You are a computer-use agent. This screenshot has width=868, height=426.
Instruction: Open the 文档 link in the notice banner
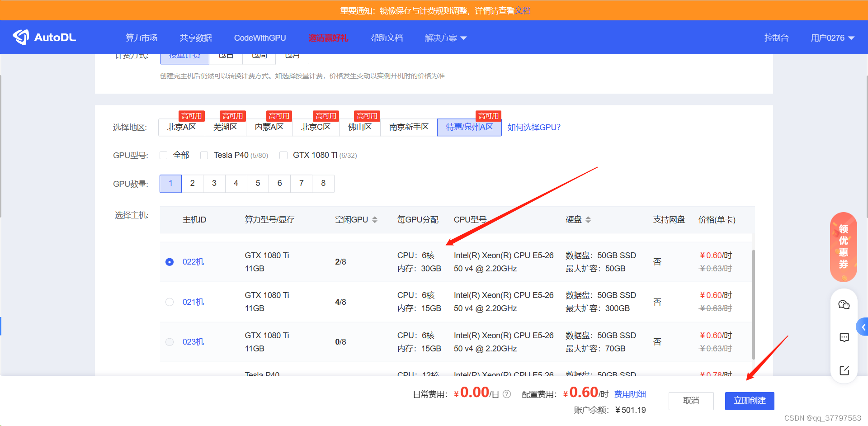tap(523, 10)
